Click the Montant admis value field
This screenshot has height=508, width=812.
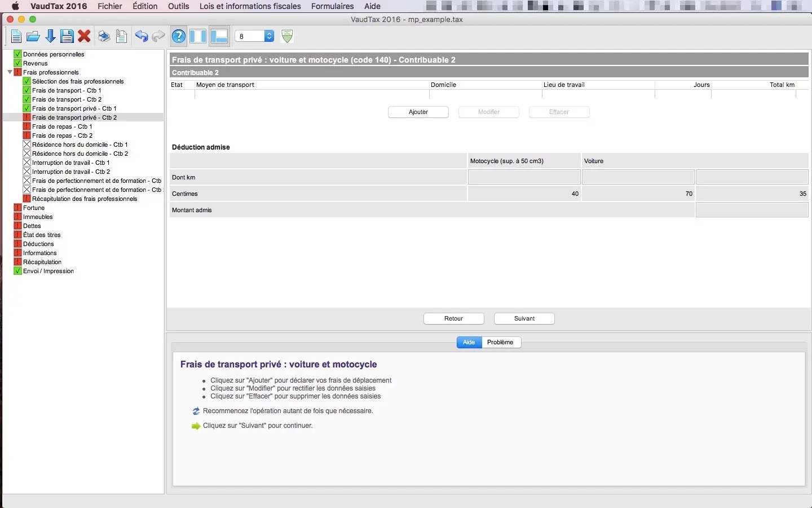(x=752, y=210)
